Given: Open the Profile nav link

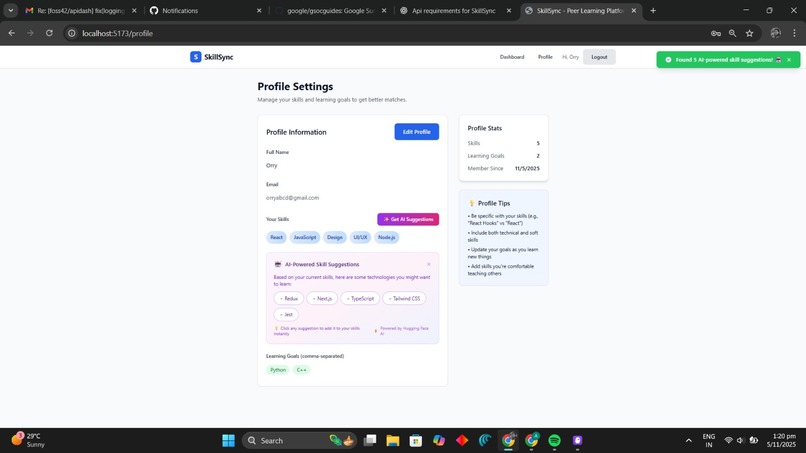Looking at the screenshot, I should [x=545, y=57].
